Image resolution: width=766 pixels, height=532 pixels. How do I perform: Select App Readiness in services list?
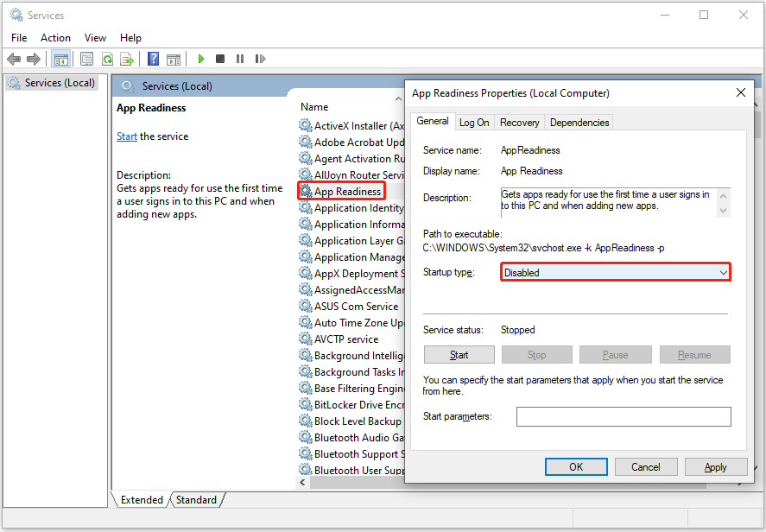pos(341,191)
